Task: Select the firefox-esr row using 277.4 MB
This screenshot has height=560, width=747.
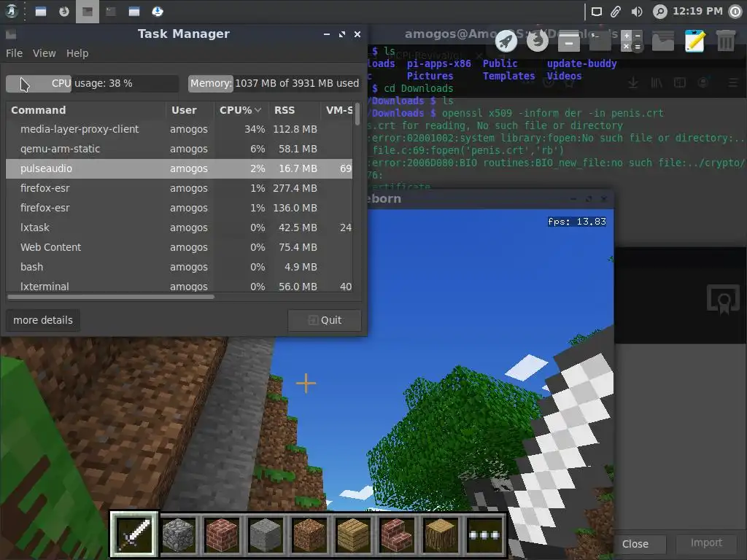Action: click(x=179, y=188)
